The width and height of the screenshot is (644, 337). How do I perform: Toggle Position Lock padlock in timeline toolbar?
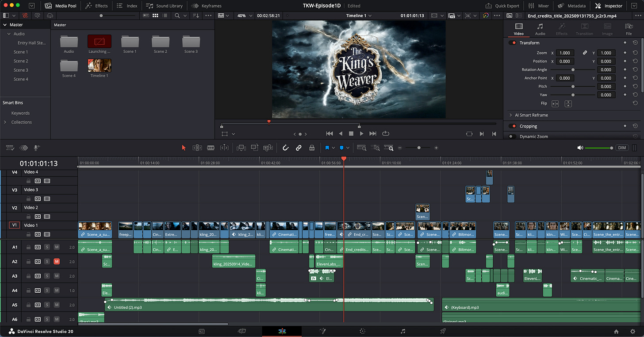pyautogui.click(x=312, y=148)
